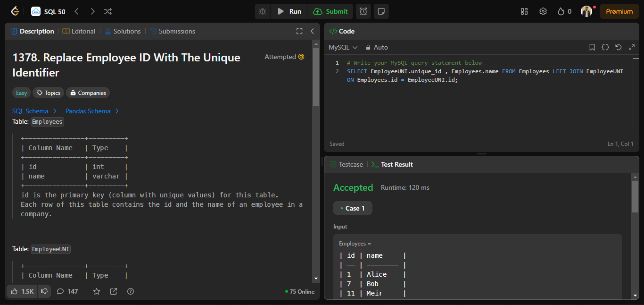The image size is (644, 305).
Task: Expand the SQL Schema link
Action: click(x=34, y=111)
